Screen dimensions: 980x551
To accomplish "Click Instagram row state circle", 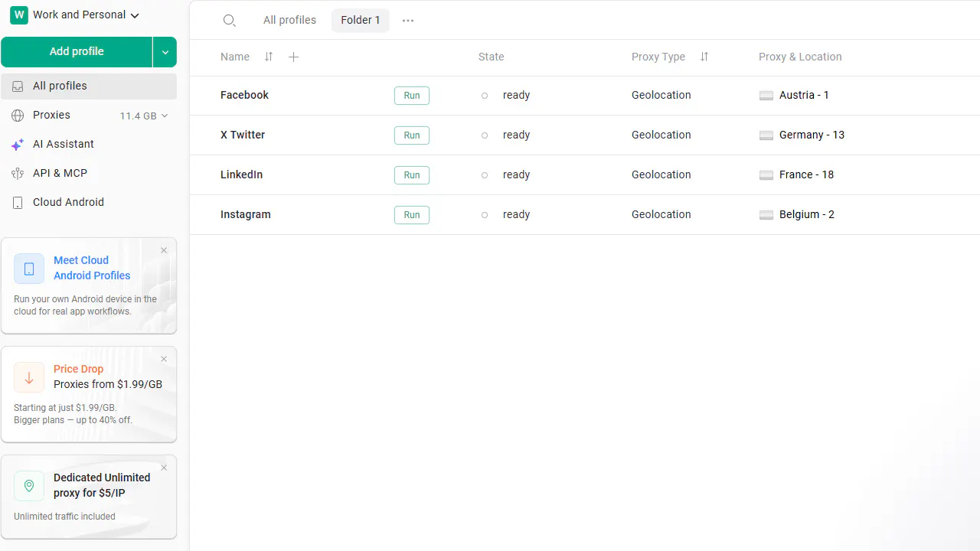I will point(485,215).
